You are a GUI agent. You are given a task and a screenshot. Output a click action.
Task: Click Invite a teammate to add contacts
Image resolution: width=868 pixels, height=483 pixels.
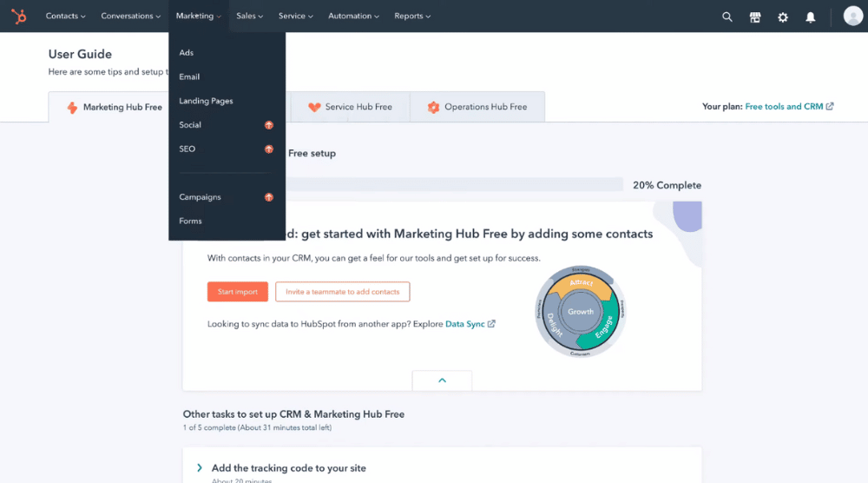[x=343, y=292]
